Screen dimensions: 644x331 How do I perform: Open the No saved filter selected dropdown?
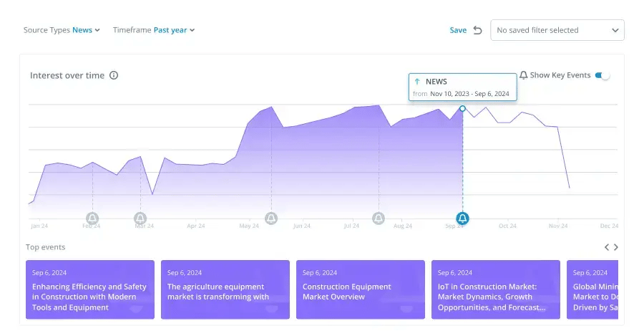click(x=557, y=30)
